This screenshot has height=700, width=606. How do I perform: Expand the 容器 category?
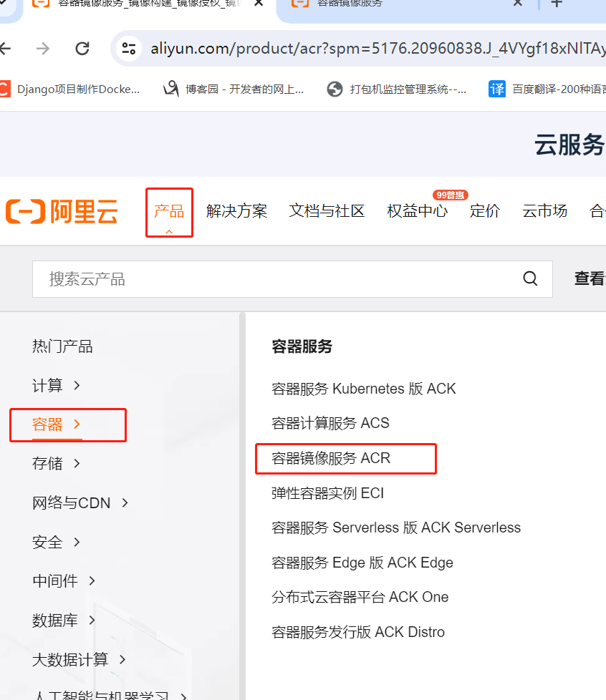56,424
